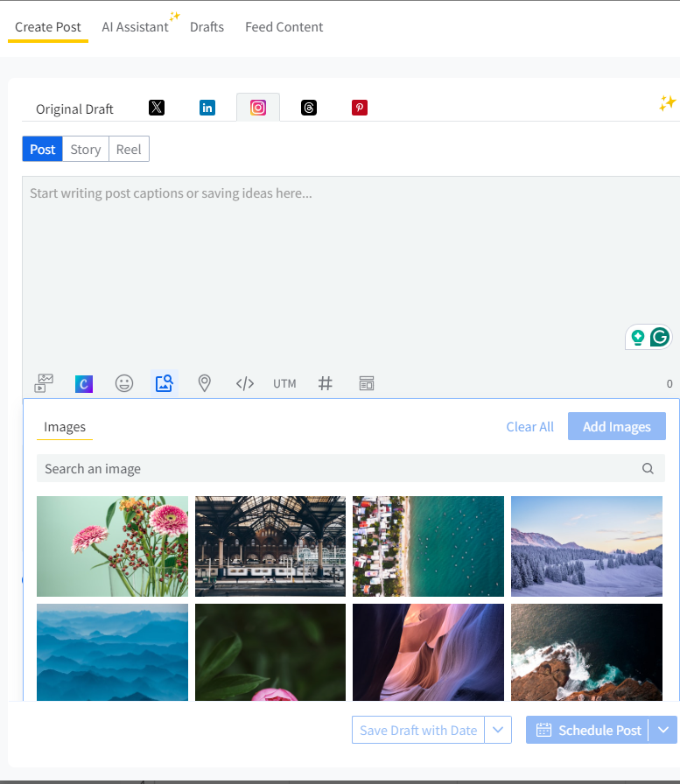Viewport: 680px width, 784px height.
Task: Switch post type to Reel
Action: 129,150
